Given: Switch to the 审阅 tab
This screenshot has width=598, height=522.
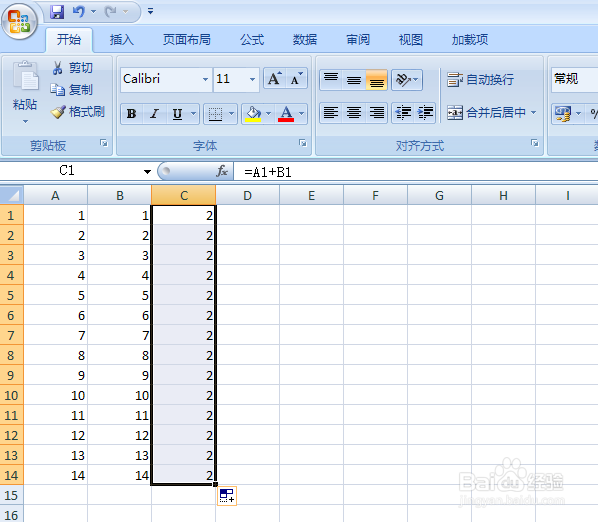Looking at the screenshot, I should point(358,40).
